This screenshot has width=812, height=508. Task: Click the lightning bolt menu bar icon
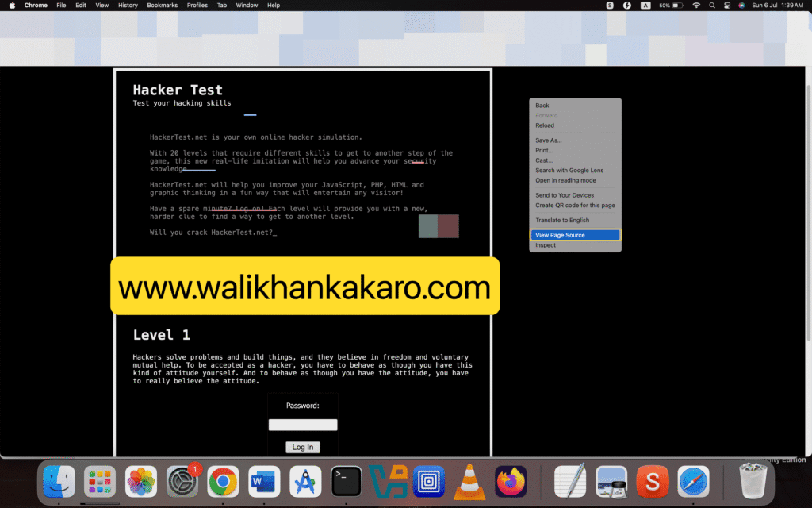(x=627, y=6)
